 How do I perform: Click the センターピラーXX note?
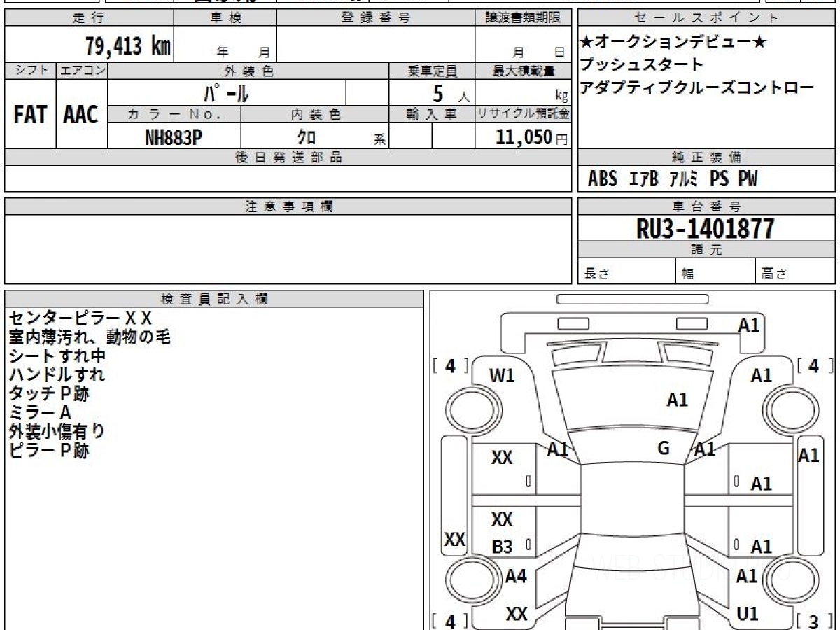(80, 318)
